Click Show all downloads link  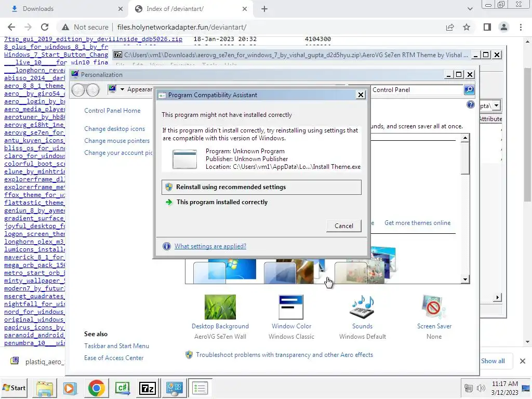493,361
